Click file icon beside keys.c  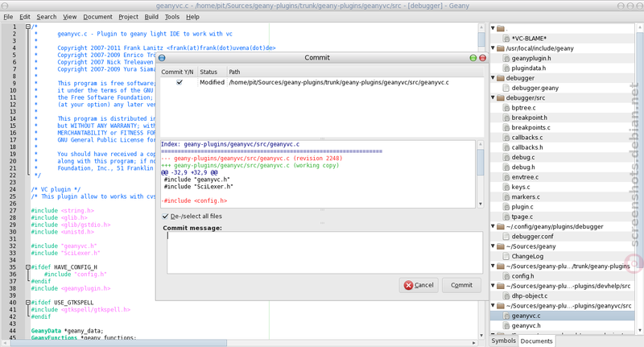[x=506, y=187]
